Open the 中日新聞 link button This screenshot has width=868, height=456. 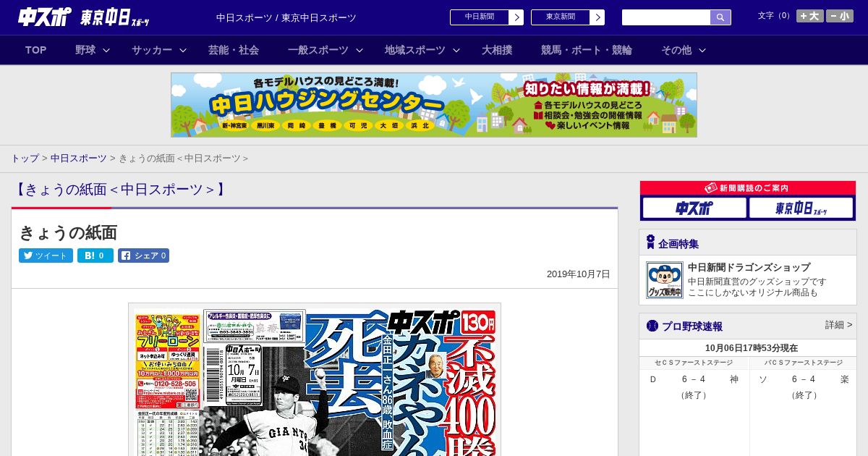point(480,17)
